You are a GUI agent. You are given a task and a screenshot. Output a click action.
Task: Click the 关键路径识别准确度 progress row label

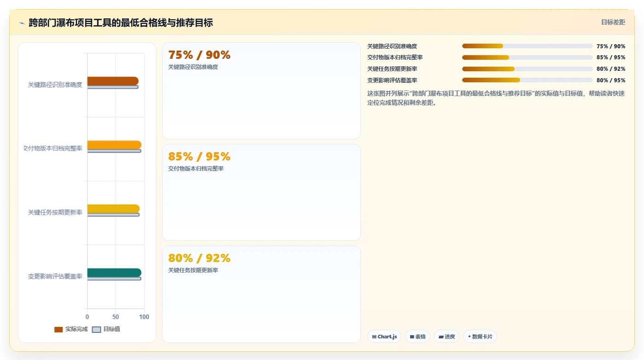tap(392, 46)
